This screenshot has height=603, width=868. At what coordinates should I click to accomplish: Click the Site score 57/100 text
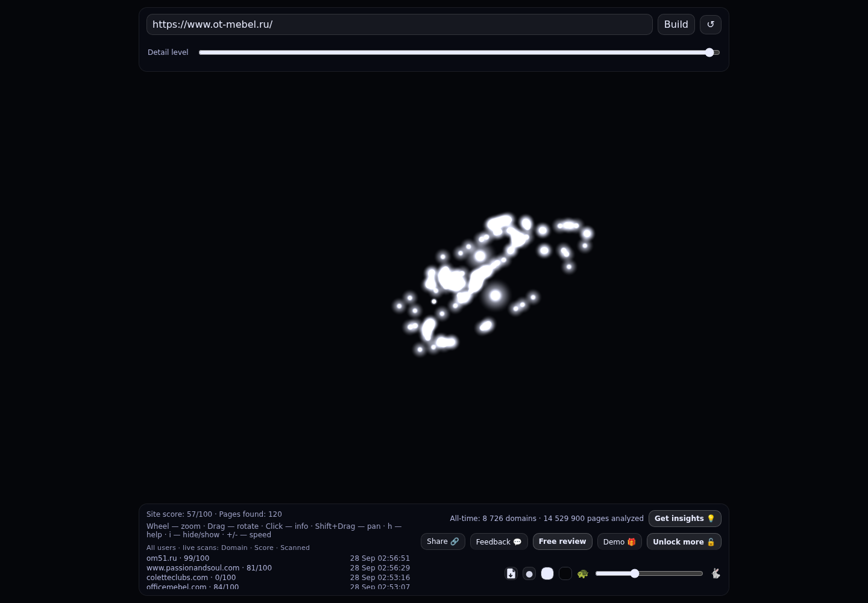[x=179, y=514]
